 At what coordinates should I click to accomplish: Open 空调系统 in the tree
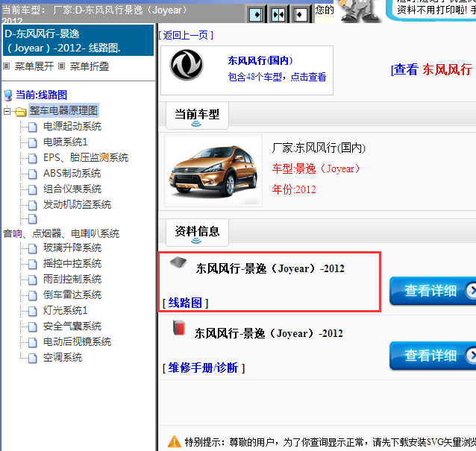[63, 358]
